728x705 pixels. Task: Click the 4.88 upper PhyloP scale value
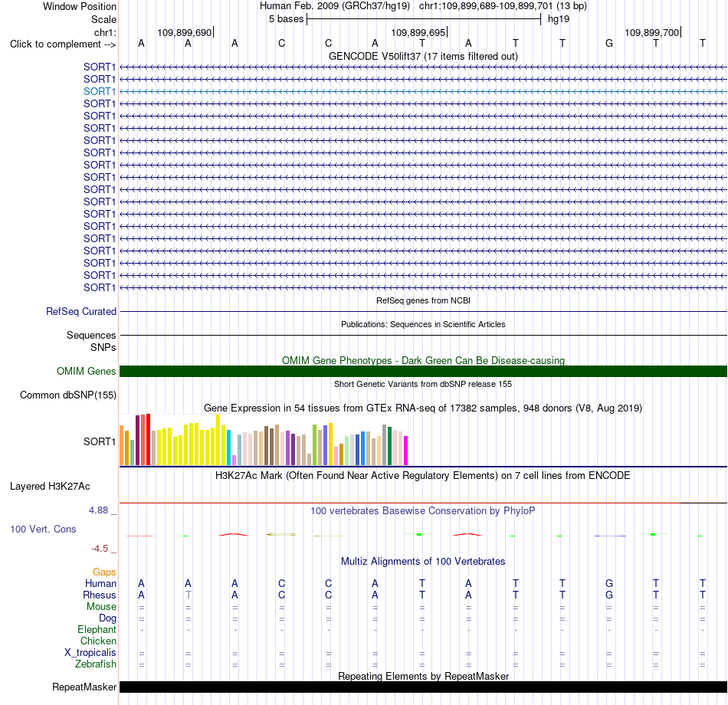pos(98,510)
